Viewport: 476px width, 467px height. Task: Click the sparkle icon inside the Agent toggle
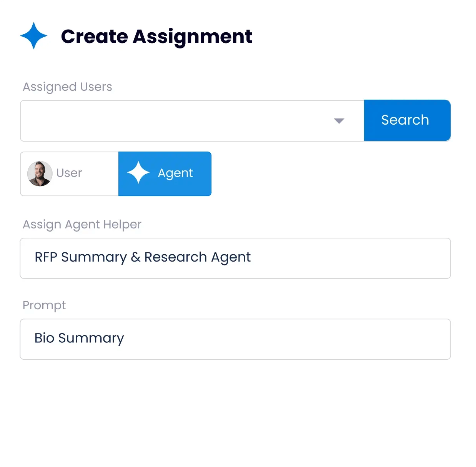coord(139,173)
